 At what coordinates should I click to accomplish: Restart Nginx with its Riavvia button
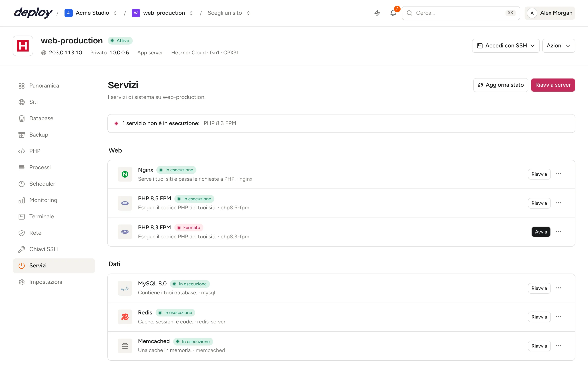tap(539, 174)
